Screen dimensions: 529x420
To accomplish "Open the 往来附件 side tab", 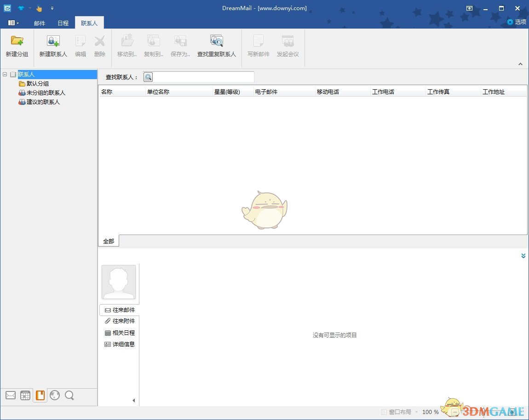I will pos(120,321).
